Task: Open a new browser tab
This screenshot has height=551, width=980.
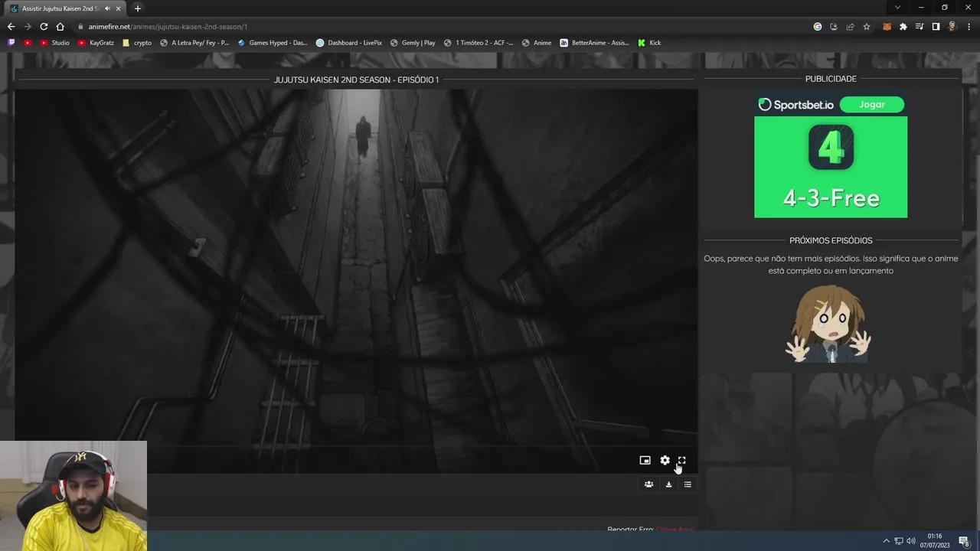Action: pyautogui.click(x=137, y=8)
